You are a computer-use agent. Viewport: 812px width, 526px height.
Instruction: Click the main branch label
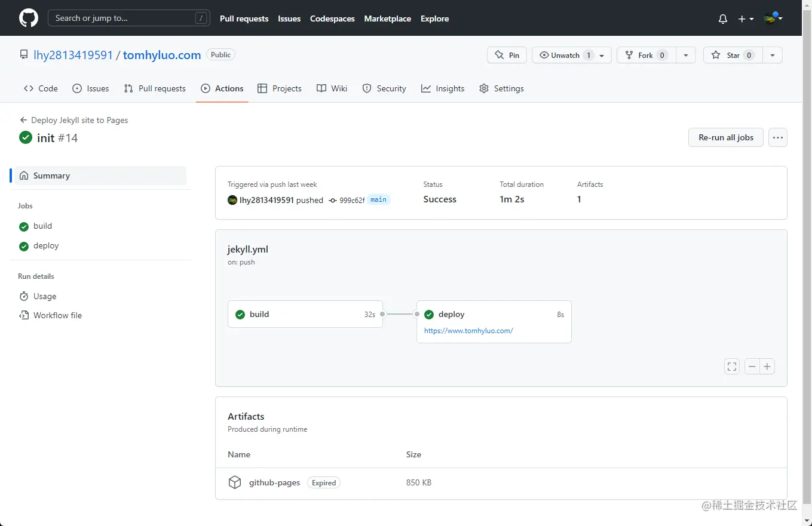point(378,199)
